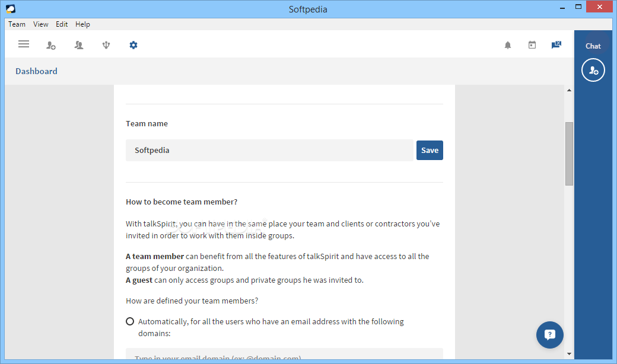
Task: Minimize the Softpedia window
Action: pos(562,8)
